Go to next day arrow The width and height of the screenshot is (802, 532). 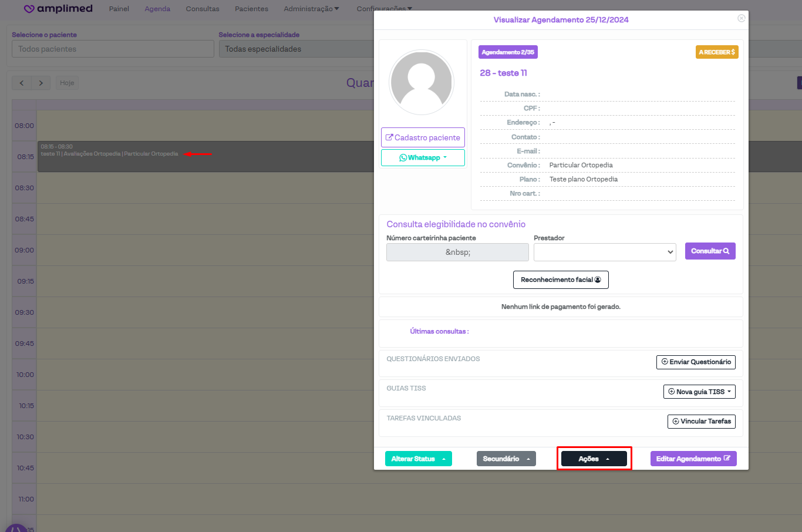41,83
